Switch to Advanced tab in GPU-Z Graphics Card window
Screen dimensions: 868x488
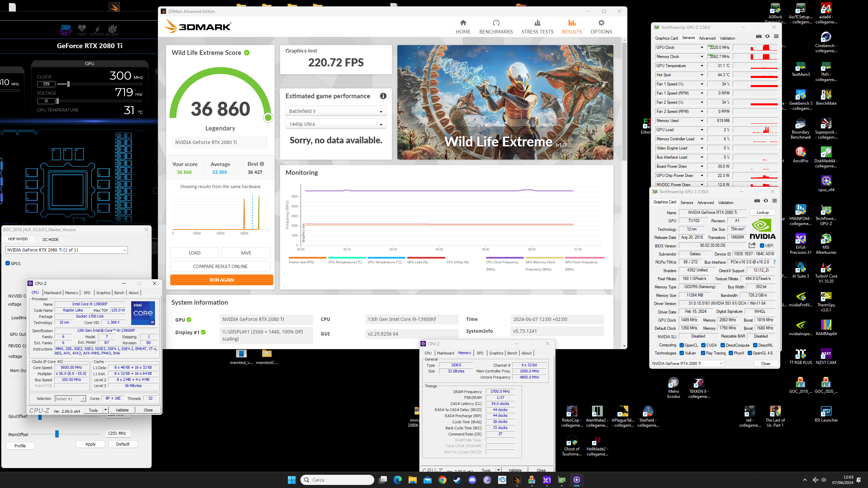coord(706,203)
